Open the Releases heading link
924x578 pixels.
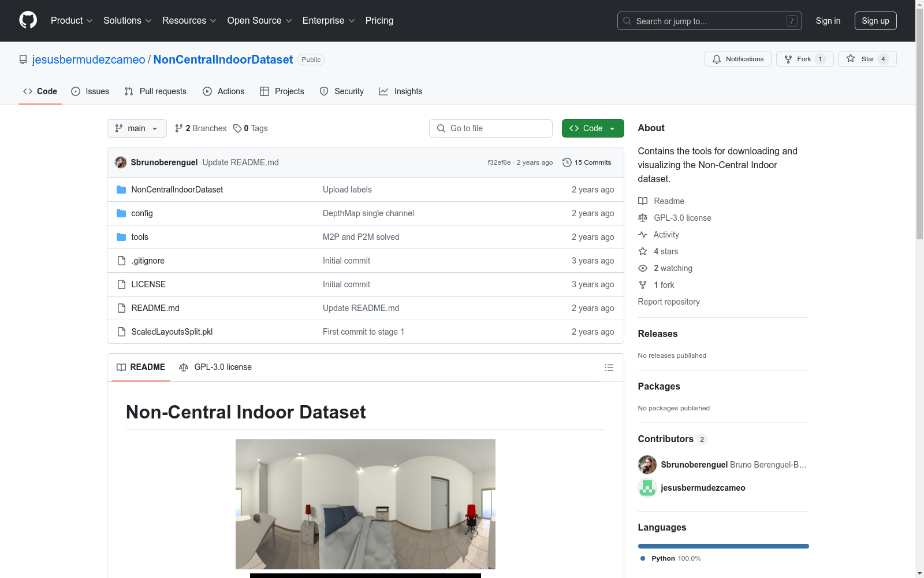658,334
